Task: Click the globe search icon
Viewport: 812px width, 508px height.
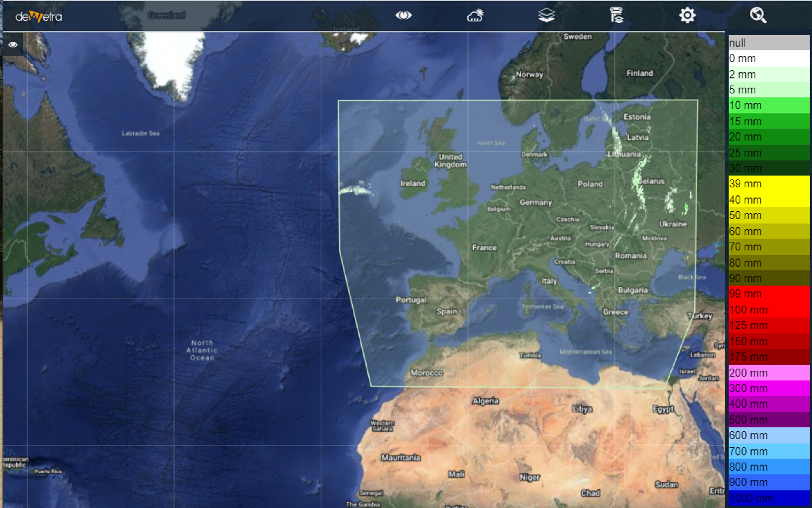Action: tap(758, 16)
